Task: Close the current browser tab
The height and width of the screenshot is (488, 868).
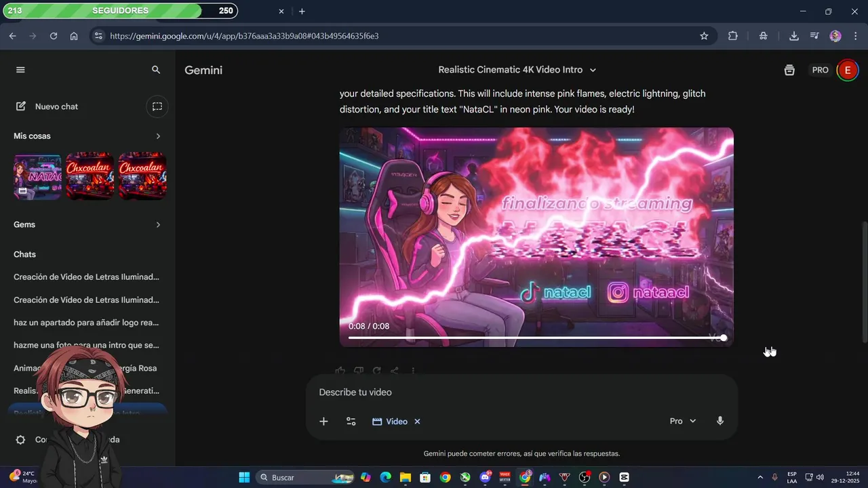Action: coord(281,12)
